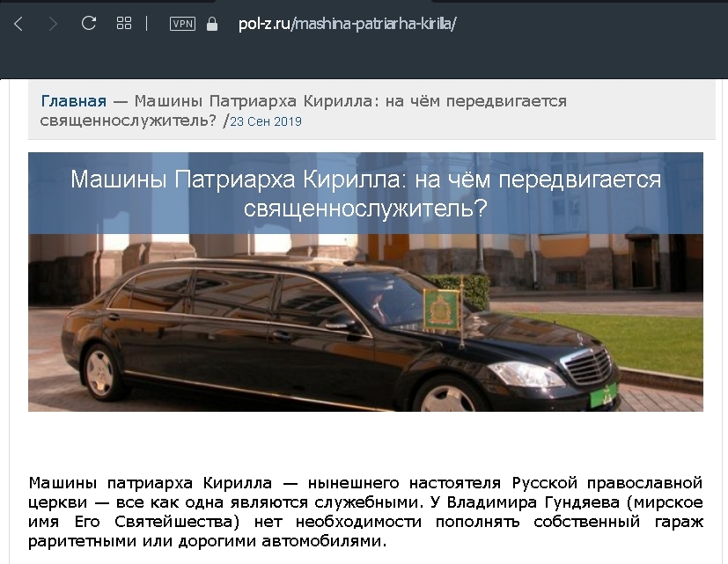Click the green license plate on limousine

(x=603, y=395)
